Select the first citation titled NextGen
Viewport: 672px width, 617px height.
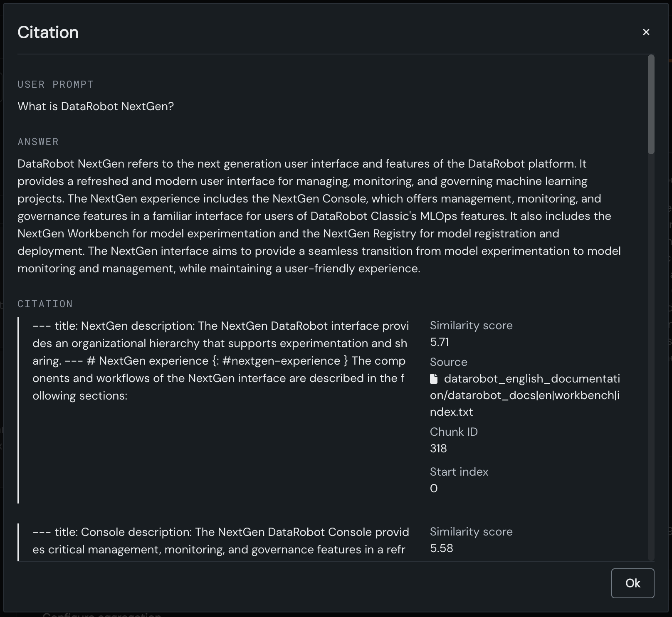220,360
